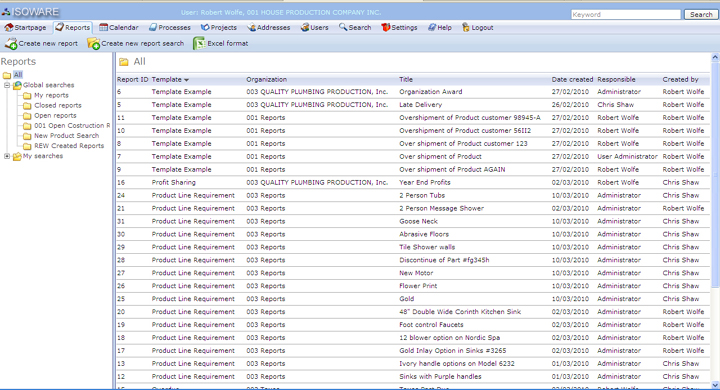Click the Users icon in navigation bar

coord(305,28)
